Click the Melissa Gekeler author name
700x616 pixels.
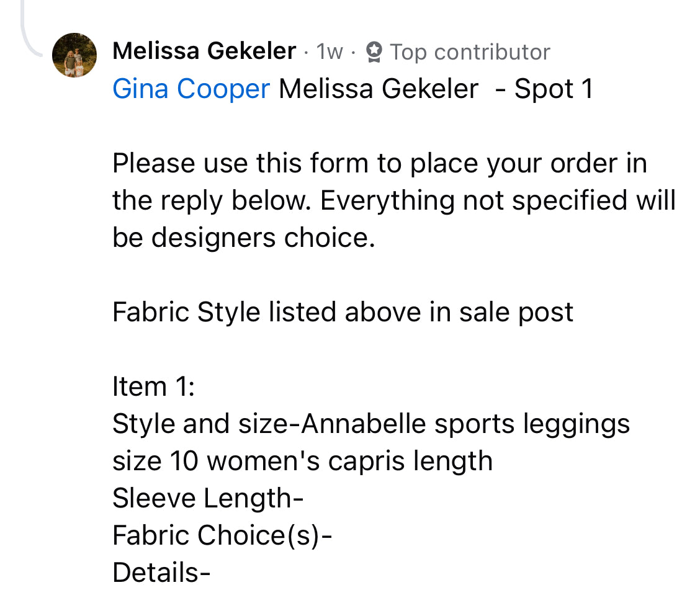204,51
